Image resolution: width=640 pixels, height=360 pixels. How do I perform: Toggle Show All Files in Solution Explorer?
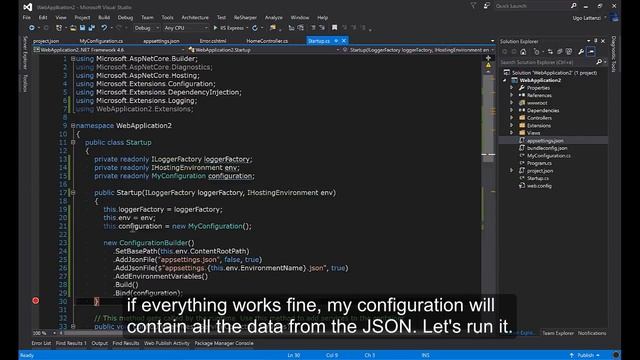pyautogui.click(x=569, y=52)
